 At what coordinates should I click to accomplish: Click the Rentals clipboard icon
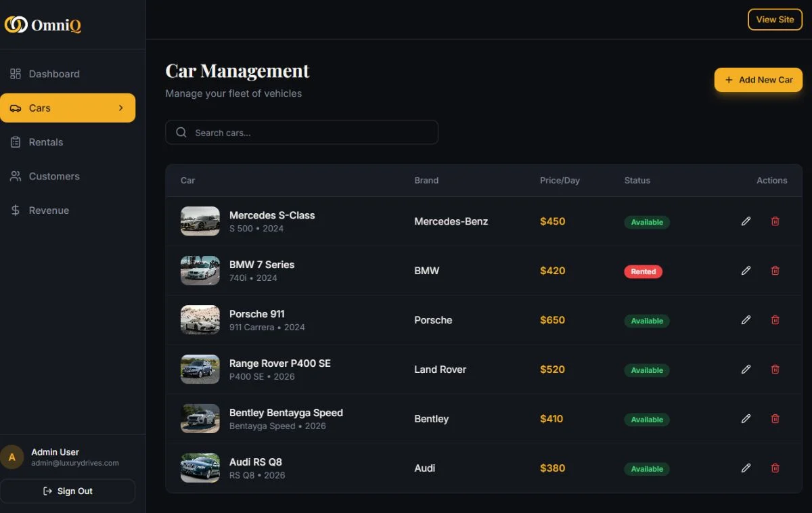click(16, 142)
